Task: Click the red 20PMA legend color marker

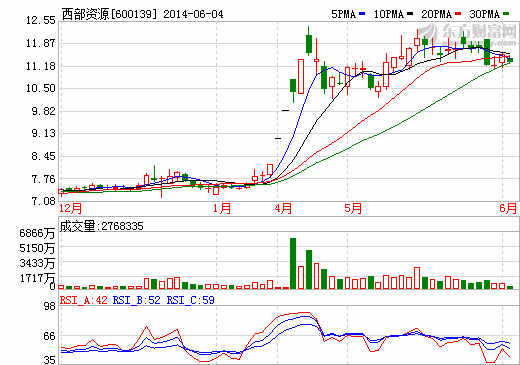Action: point(458,14)
